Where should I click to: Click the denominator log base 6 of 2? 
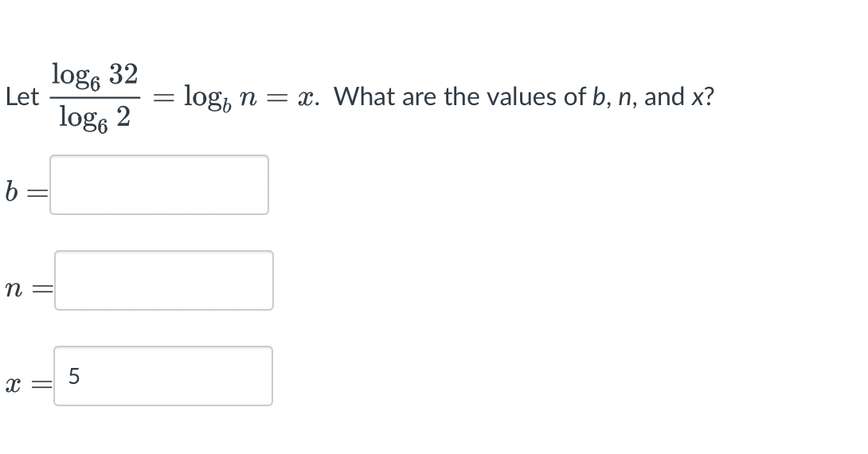click(95, 119)
